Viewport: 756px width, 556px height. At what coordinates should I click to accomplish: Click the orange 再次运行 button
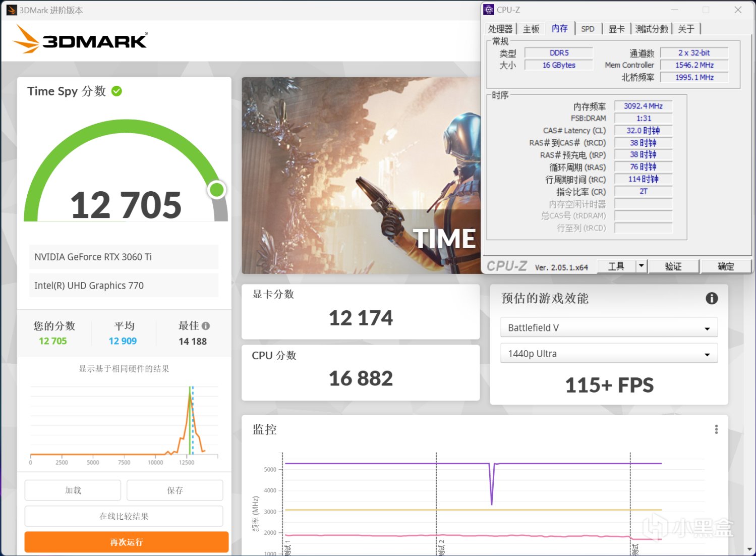pyautogui.click(x=127, y=542)
